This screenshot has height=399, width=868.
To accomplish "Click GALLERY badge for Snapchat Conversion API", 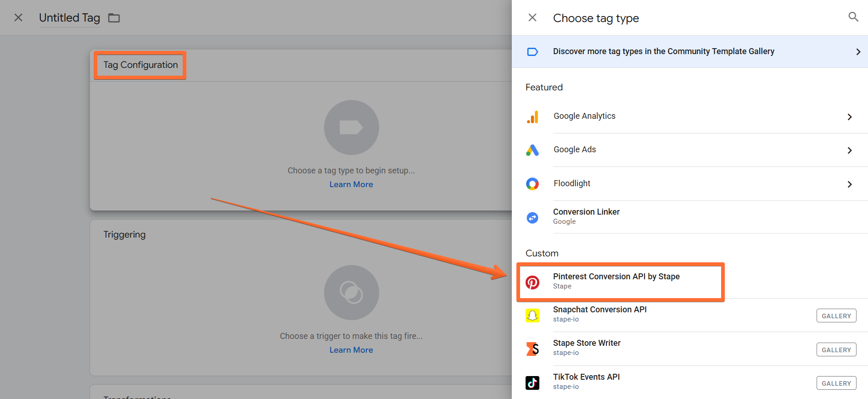I will (x=836, y=316).
